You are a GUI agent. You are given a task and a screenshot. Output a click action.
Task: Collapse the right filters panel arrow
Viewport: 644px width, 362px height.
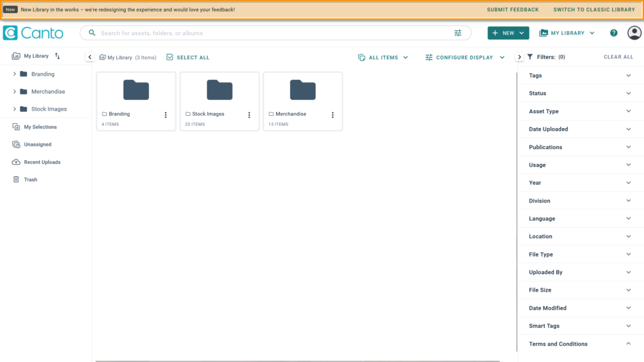point(519,57)
